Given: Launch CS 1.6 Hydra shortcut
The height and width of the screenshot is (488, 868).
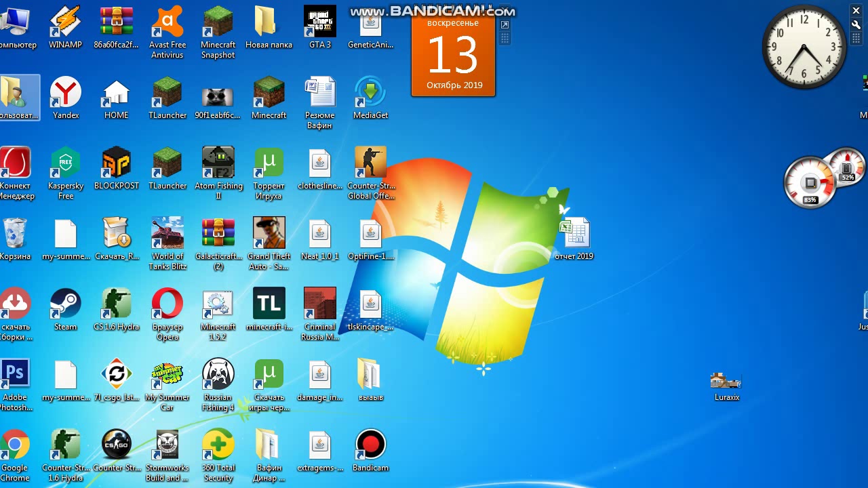Looking at the screenshot, I should click(x=117, y=309).
